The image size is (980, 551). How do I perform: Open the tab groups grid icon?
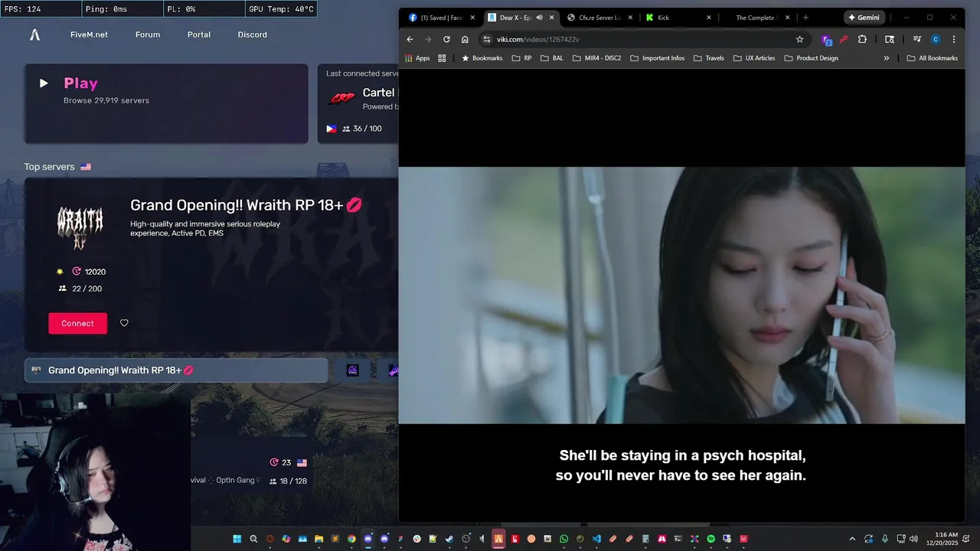[x=442, y=58]
